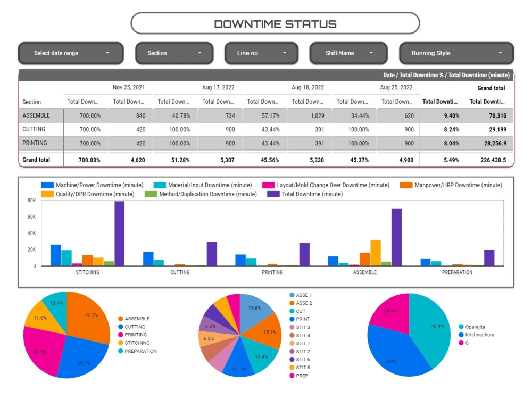Click the Grand total column header
This screenshot has height=399, width=532.
pyautogui.click(x=491, y=88)
